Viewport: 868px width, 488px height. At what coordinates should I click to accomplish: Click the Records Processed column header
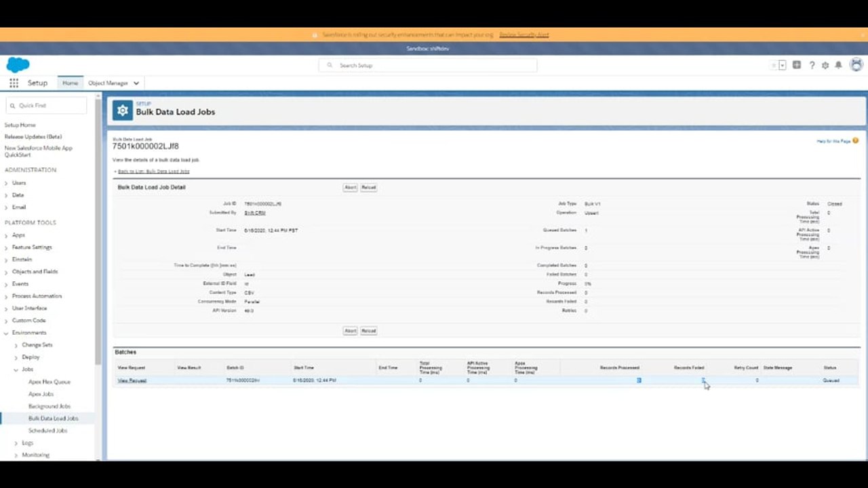point(620,367)
